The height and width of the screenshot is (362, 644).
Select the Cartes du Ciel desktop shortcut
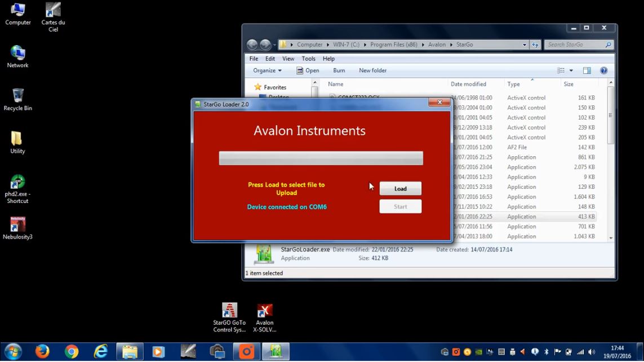(53, 17)
